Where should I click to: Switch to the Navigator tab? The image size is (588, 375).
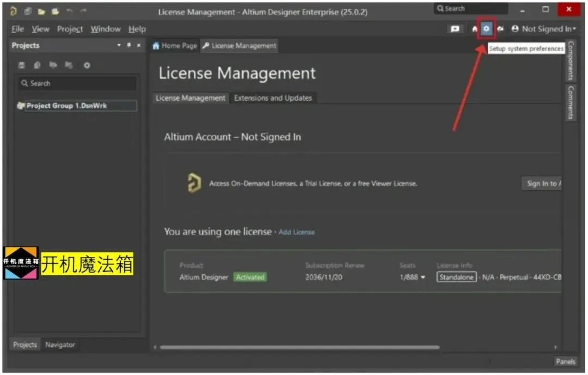click(x=60, y=345)
